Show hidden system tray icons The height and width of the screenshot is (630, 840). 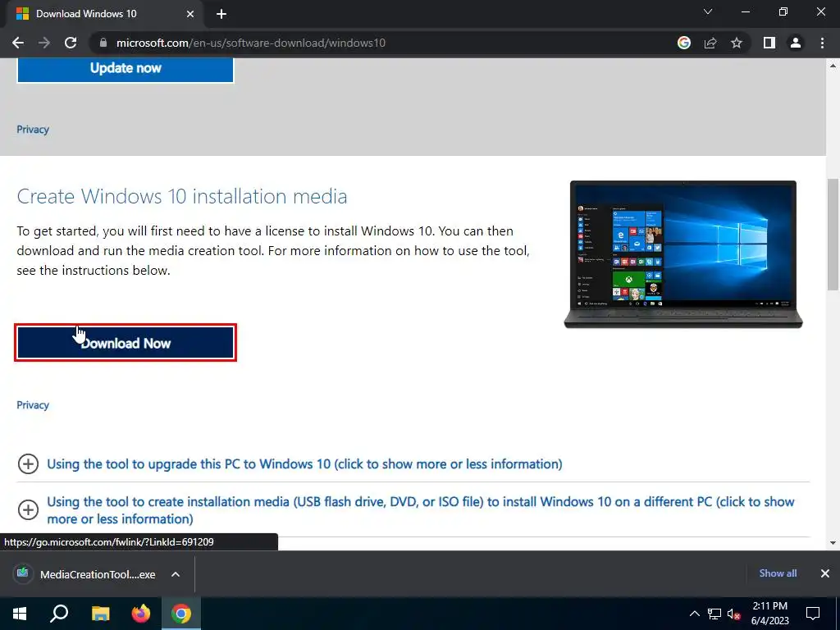694,614
